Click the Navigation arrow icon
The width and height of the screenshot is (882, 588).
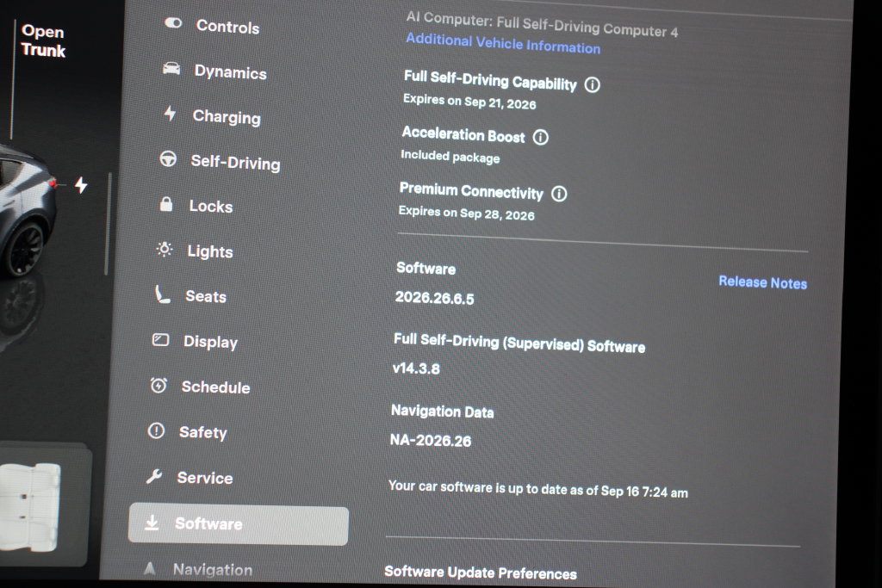coord(150,568)
